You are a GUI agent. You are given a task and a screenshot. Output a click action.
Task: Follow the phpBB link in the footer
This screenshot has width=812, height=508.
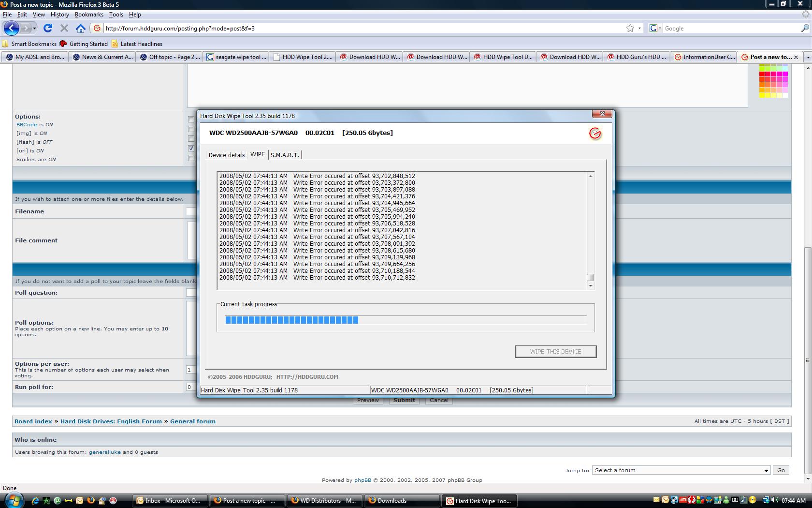pos(362,480)
